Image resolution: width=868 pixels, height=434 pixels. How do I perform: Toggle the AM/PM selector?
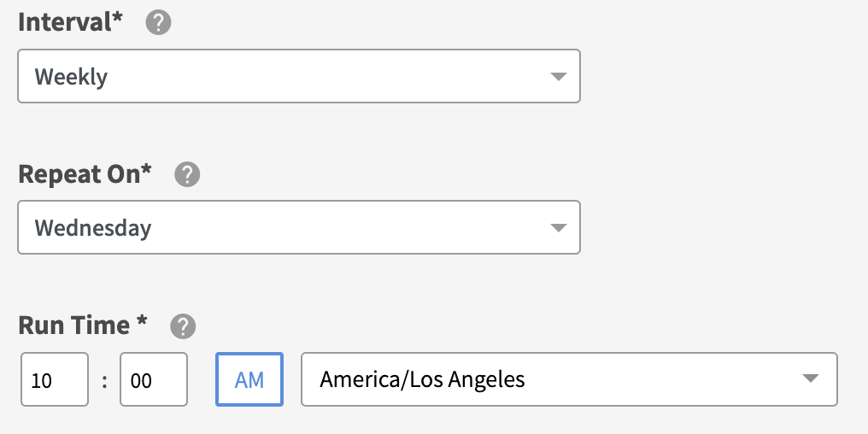[x=249, y=379]
